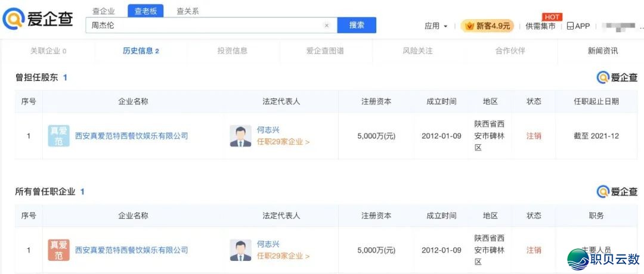
Task: Click the 曾担任股东 1 section heading
Action: tap(41, 77)
